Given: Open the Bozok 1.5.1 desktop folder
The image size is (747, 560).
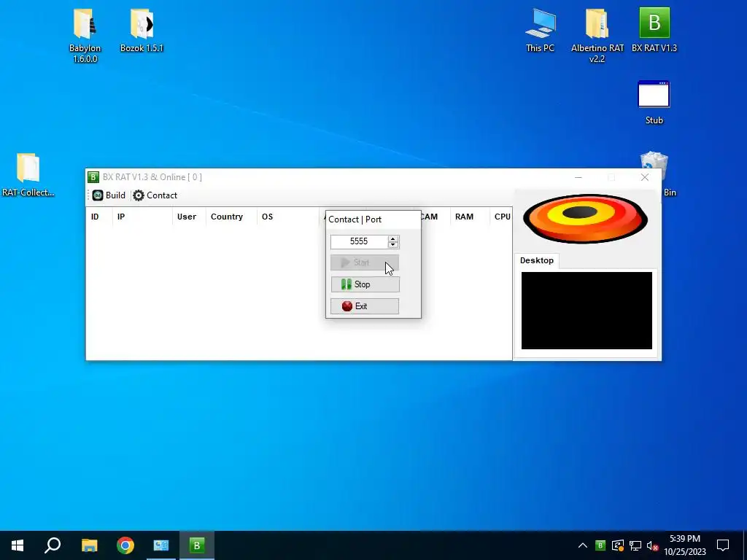Looking at the screenshot, I should [x=142, y=31].
